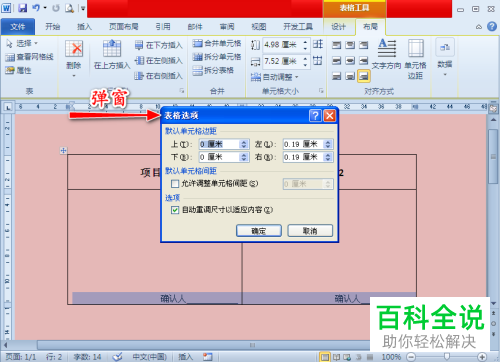Click the zoom slider handle
The image size is (500, 362).
click(447, 357)
